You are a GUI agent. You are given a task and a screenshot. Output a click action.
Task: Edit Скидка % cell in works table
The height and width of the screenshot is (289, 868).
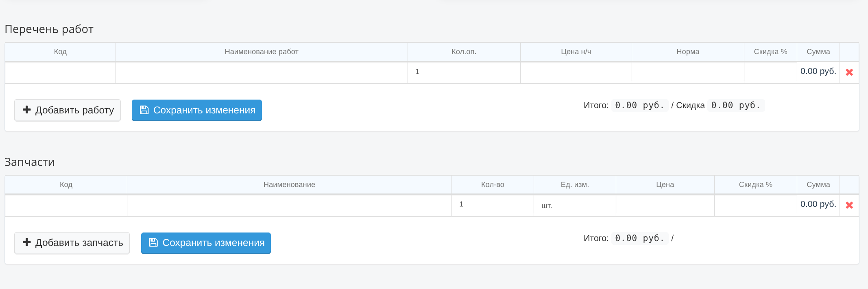(770, 72)
